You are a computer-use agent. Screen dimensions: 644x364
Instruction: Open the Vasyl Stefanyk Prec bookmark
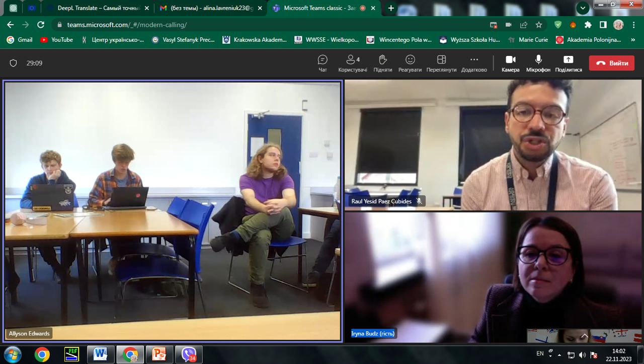tap(183, 40)
